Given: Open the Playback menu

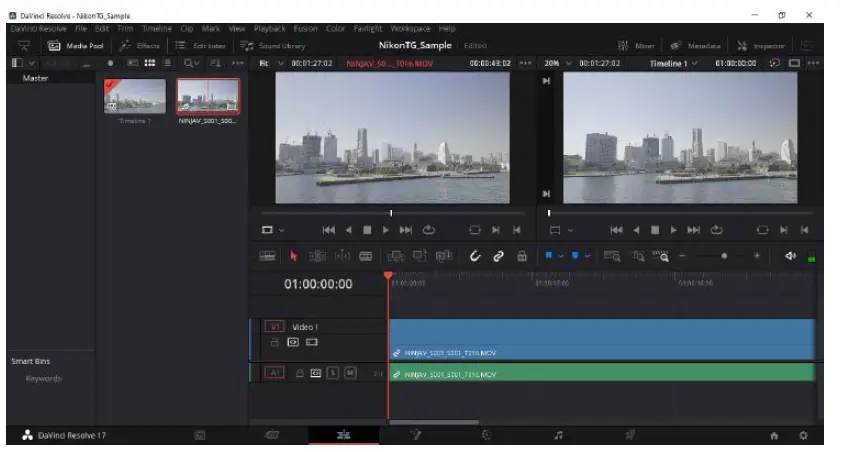Looking at the screenshot, I should click(x=269, y=29).
